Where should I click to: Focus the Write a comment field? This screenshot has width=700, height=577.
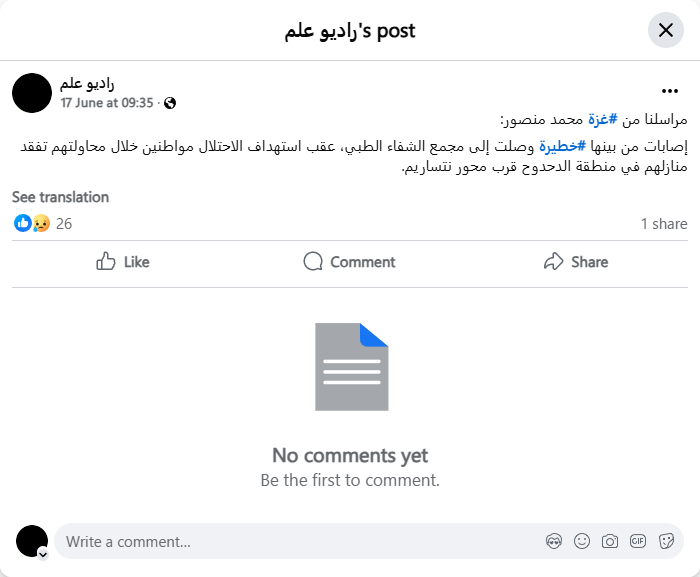coord(290,541)
